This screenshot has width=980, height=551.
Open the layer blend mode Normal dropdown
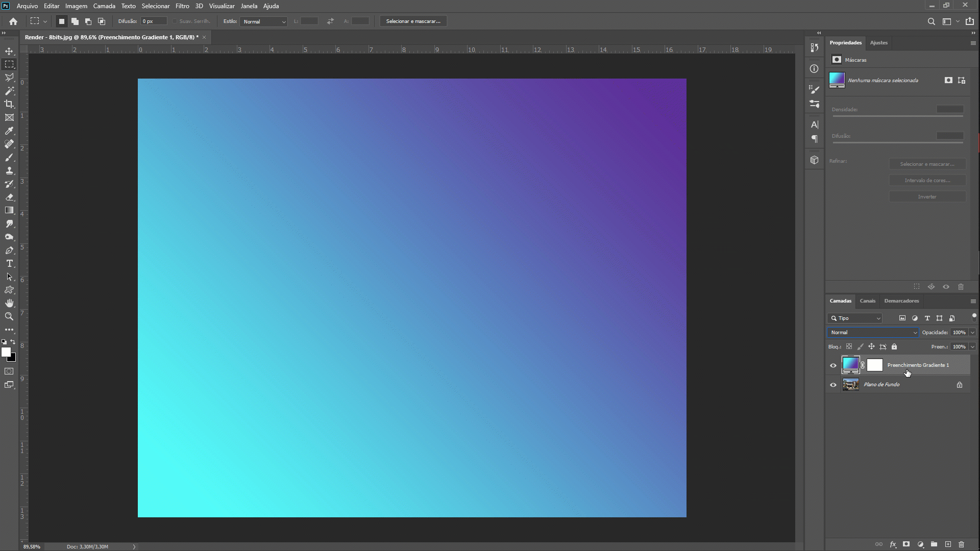[873, 332]
